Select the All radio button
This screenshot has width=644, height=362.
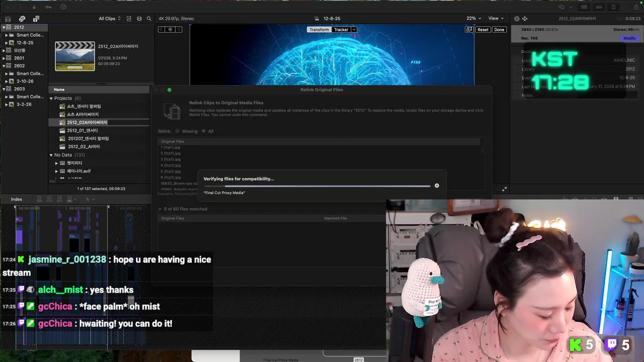point(204,131)
